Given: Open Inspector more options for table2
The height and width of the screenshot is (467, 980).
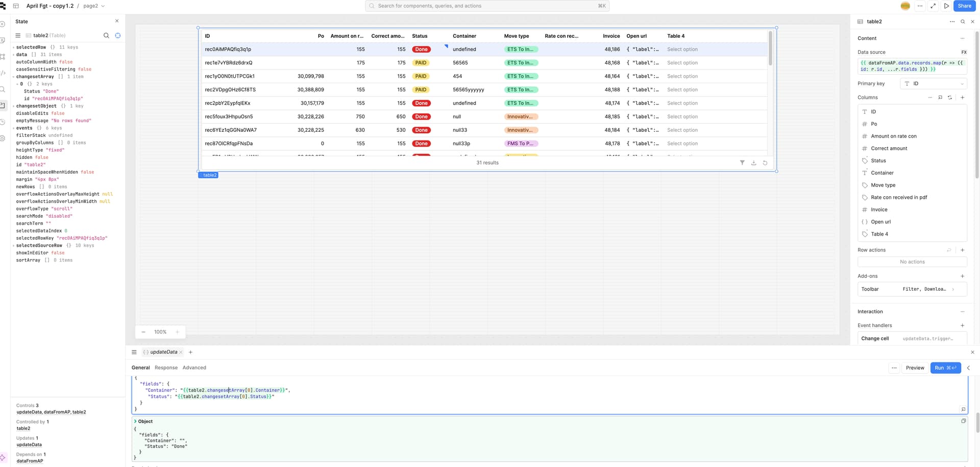Looking at the screenshot, I should 952,21.
